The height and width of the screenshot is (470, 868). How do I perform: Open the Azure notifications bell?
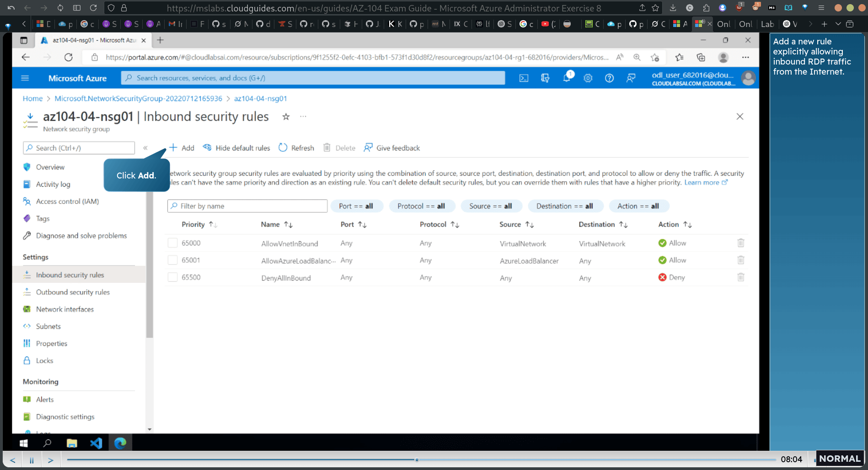(567, 77)
